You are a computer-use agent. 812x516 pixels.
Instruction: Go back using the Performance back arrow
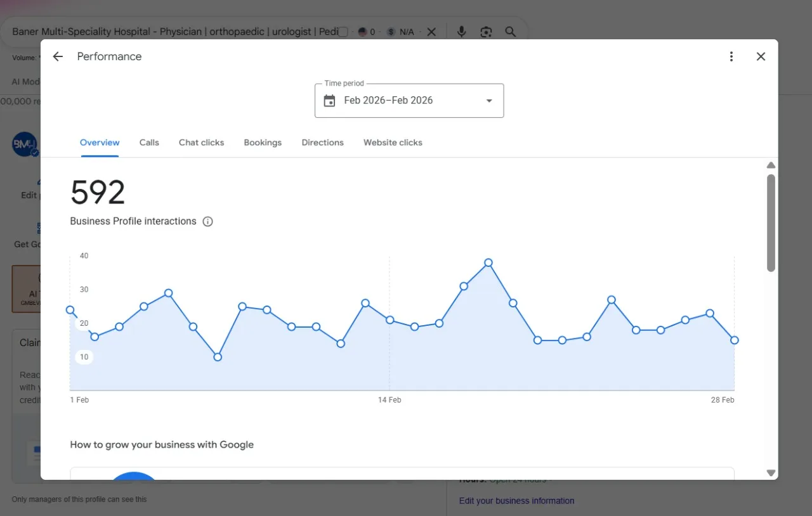[58, 56]
